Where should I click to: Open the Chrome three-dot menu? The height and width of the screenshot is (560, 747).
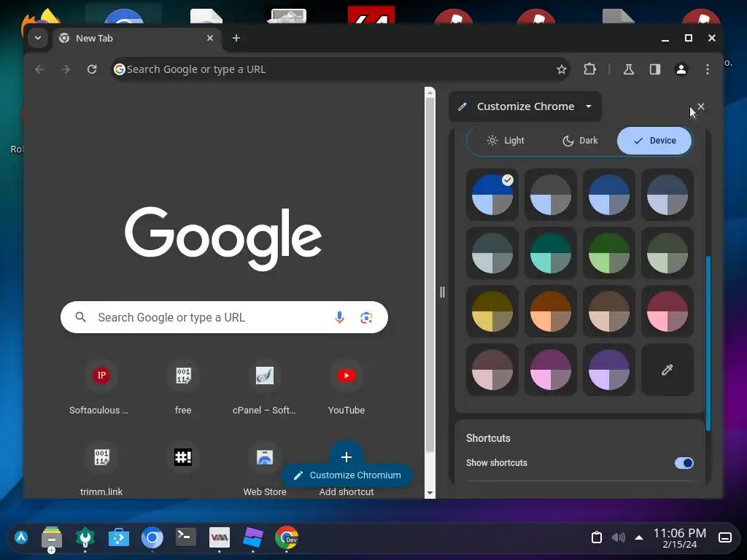[708, 69]
